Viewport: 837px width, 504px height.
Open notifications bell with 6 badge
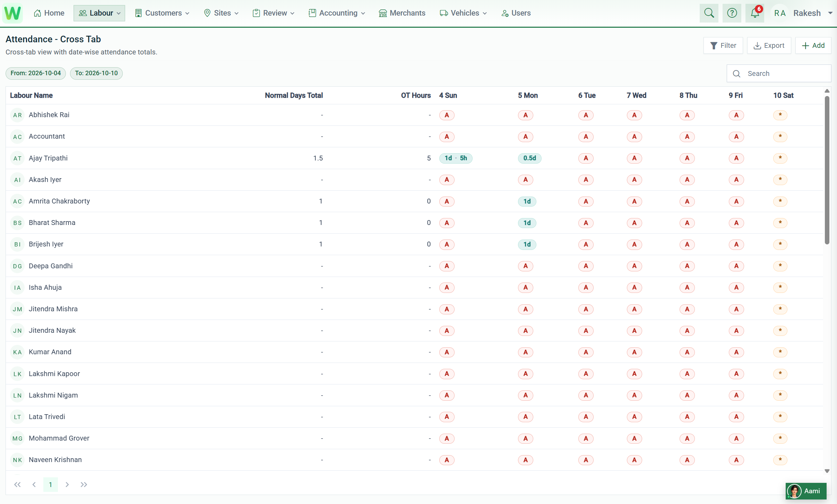[x=755, y=13]
